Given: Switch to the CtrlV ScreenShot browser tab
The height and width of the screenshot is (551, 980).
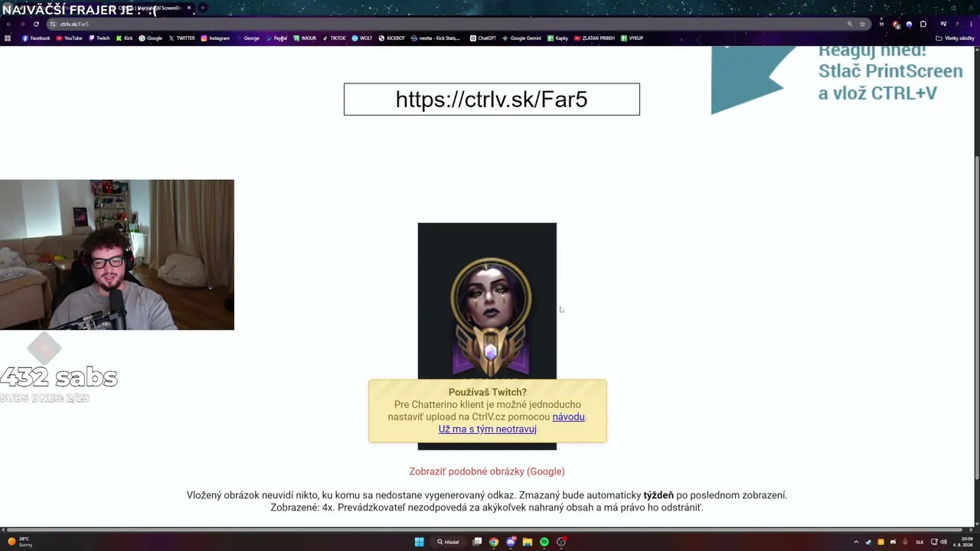Looking at the screenshot, I should click(149, 8).
